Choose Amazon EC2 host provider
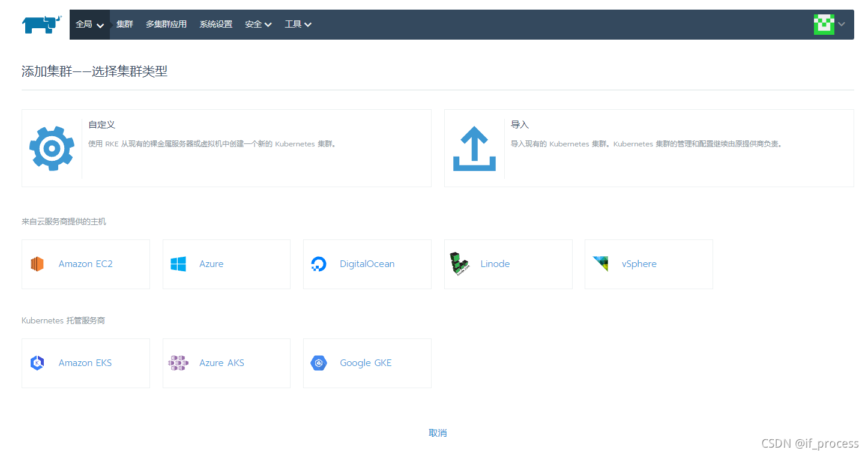The image size is (868, 456). pos(86,264)
